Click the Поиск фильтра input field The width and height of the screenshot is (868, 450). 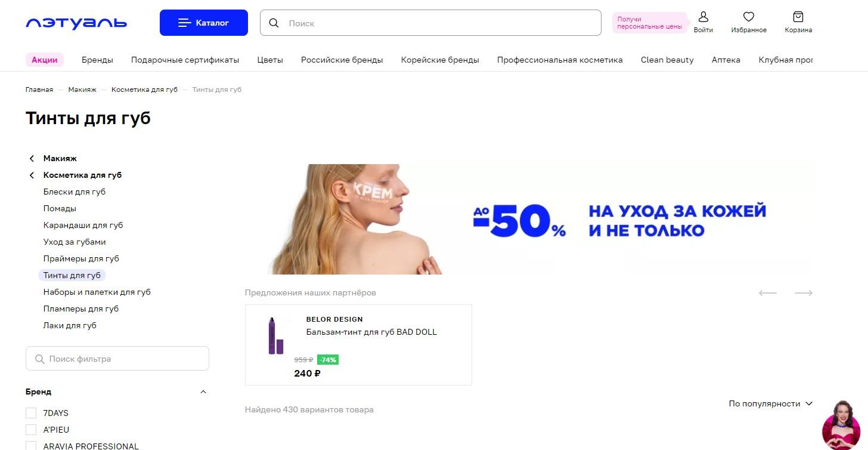(x=117, y=359)
